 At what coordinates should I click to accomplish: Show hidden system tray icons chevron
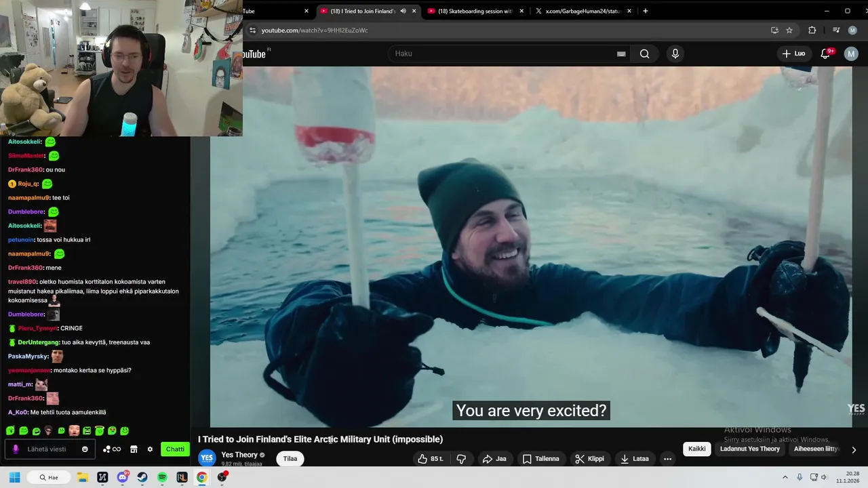[785, 477]
